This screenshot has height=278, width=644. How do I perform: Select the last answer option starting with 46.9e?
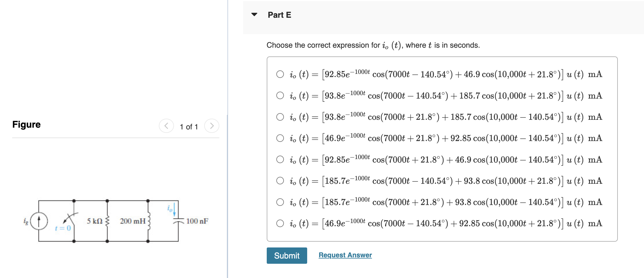[x=280, y=223]
